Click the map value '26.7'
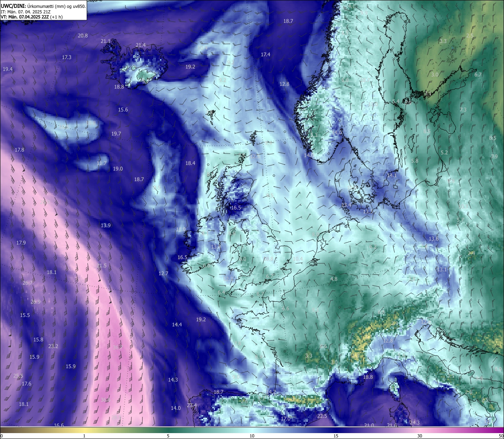Screen dimensions: 504x439 tap(27, 283)
